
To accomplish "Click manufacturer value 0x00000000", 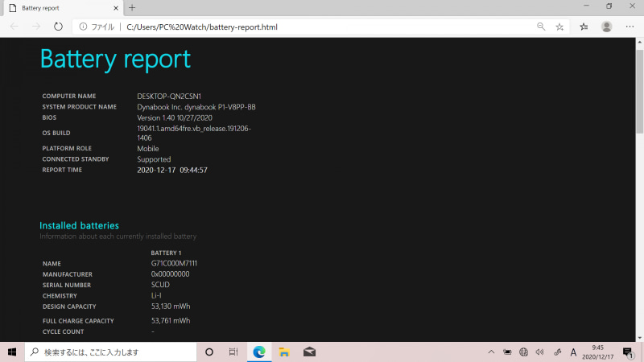I will click(x=171, y=274).
